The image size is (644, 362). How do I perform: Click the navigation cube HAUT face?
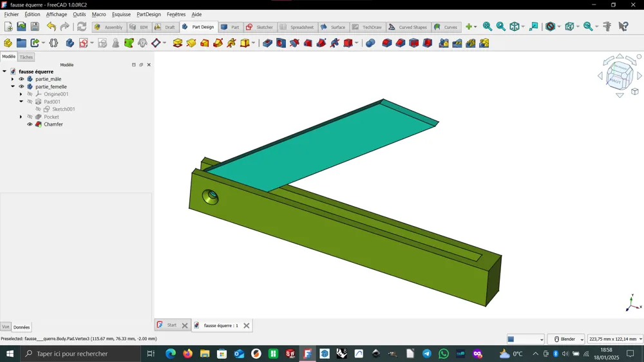click(615, 81)
